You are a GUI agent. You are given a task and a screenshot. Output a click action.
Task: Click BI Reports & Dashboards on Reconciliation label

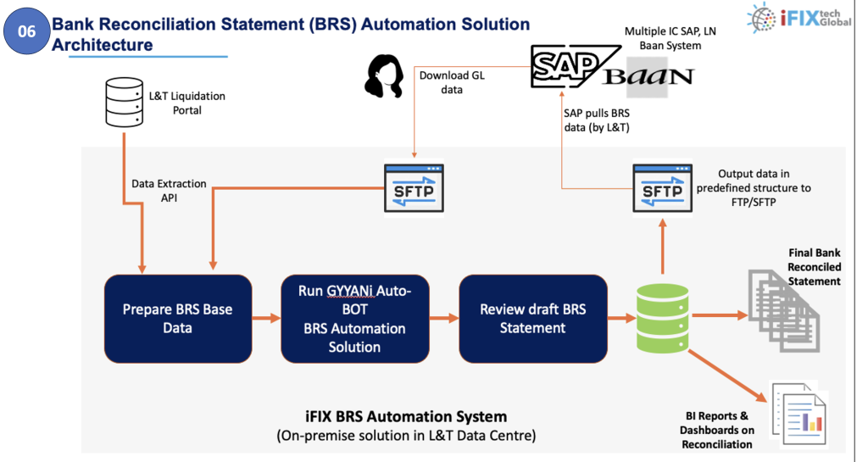coord(717,430)
